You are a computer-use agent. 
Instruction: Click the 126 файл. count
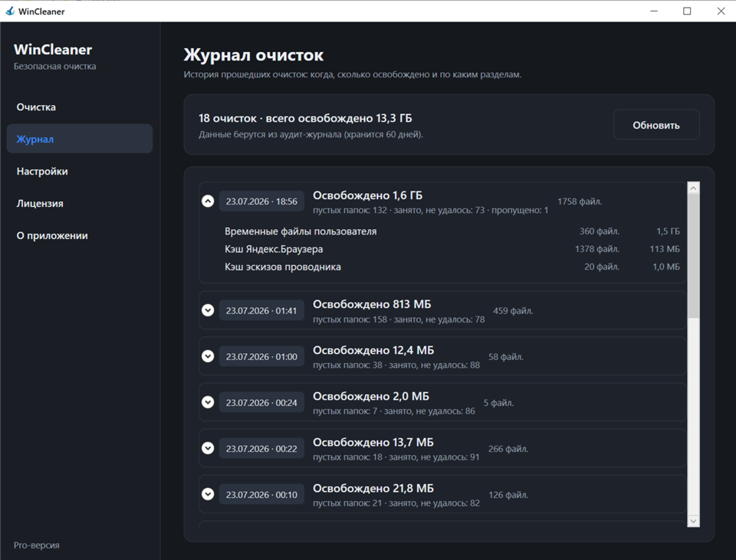508,494
